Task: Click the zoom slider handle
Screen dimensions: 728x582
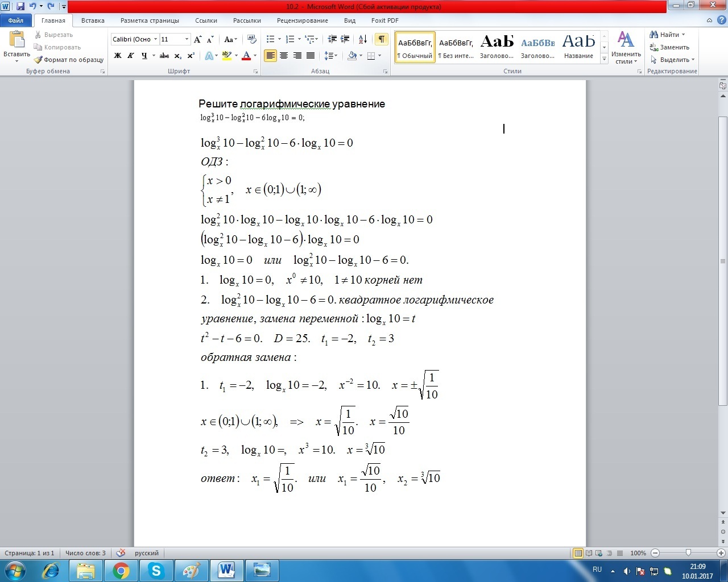Action: click(x=688, y=553)
